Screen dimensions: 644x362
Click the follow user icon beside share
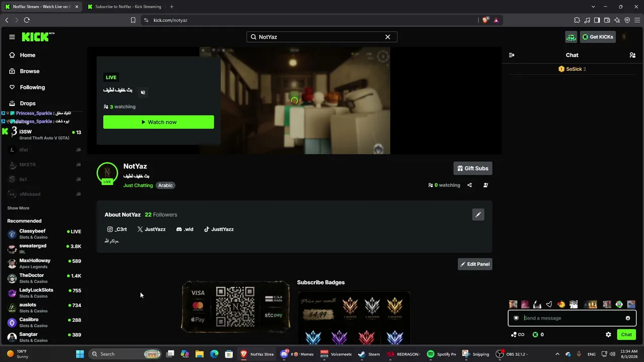pyautogui.click(x=486, y=185)
